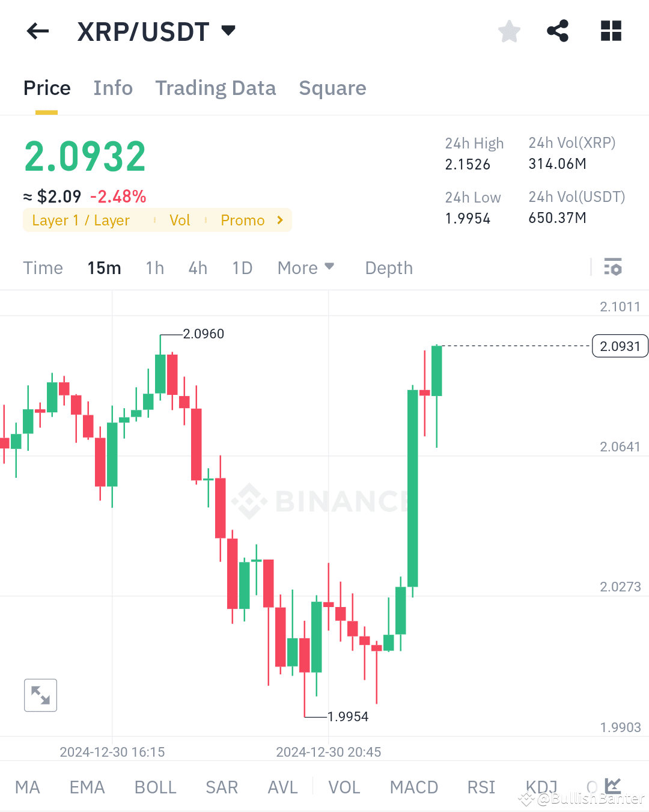Open chart settings icon beside Depth
The width and height of the screenshot is (649, 812).
tap(613, 267)
